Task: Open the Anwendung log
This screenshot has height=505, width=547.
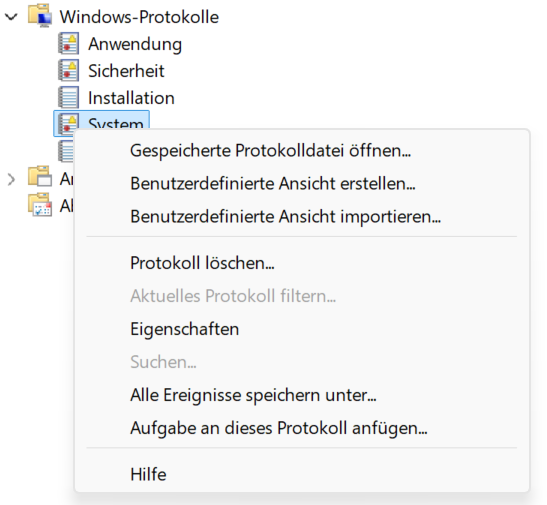Action: 135,44
